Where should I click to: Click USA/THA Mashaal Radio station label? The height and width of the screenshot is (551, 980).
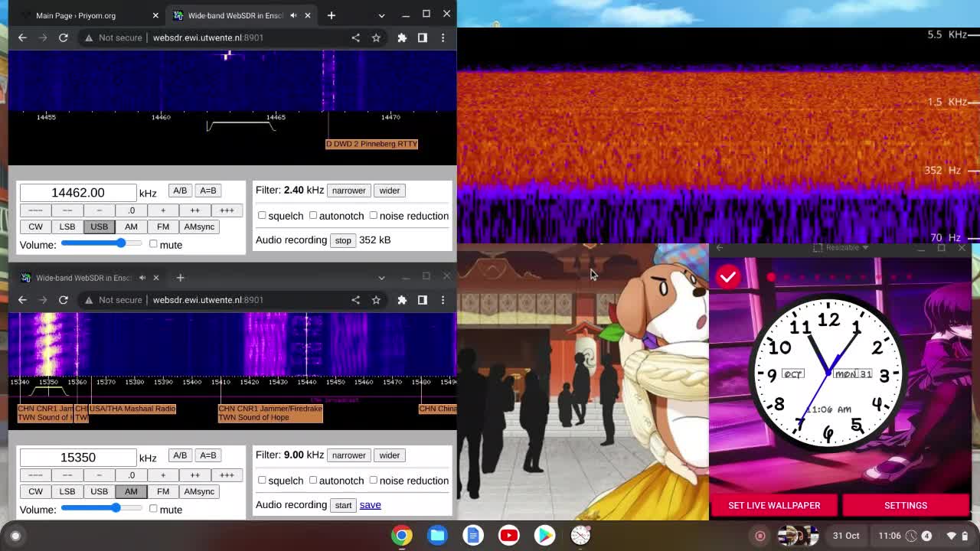click(132, 409)
